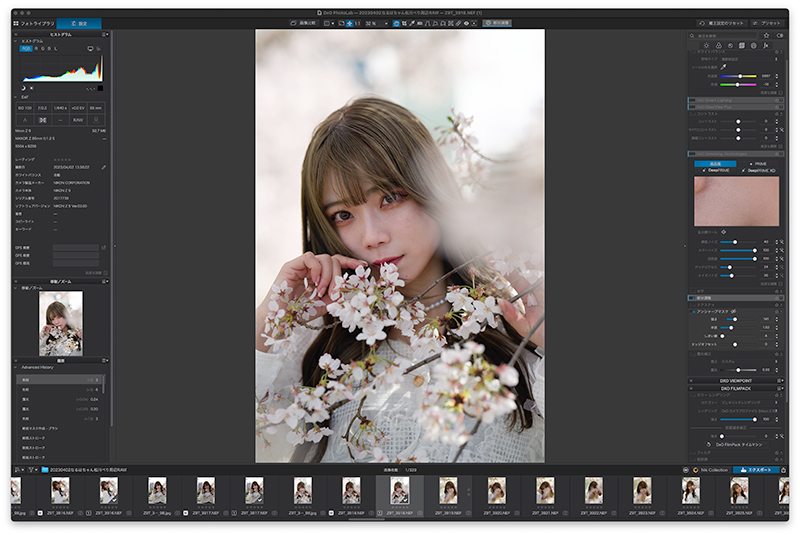Open histogram panel options menu
Screen dimensions: 800x535
[x=105, y=34]
